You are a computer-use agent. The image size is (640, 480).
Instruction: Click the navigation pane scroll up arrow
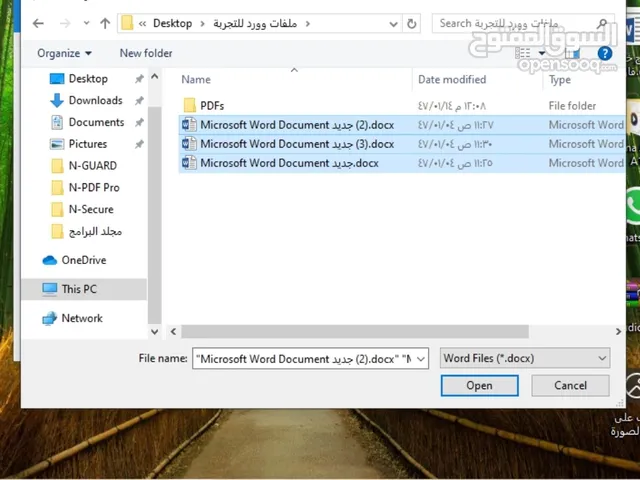pos(155,76)
